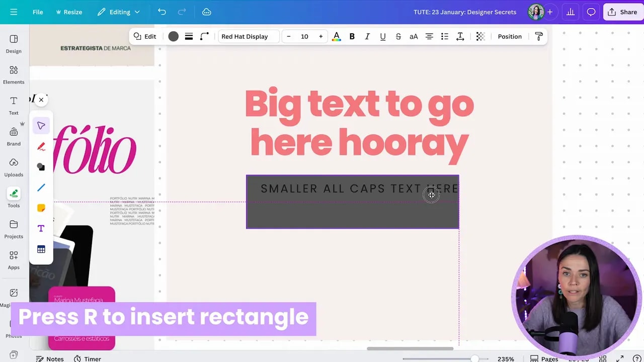Apply strikethrough to the selected text

coord(398,36)
